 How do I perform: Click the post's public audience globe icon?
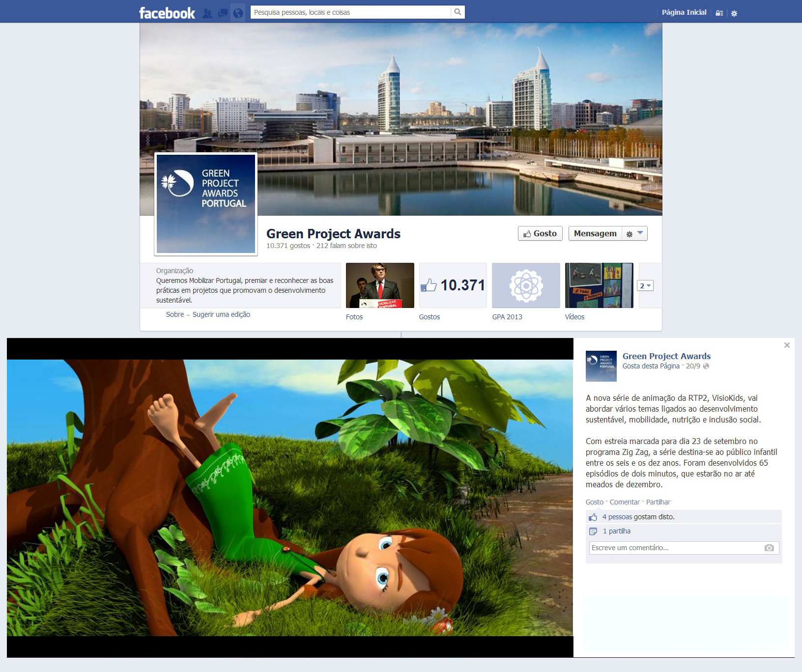click(x=706, y=366)
